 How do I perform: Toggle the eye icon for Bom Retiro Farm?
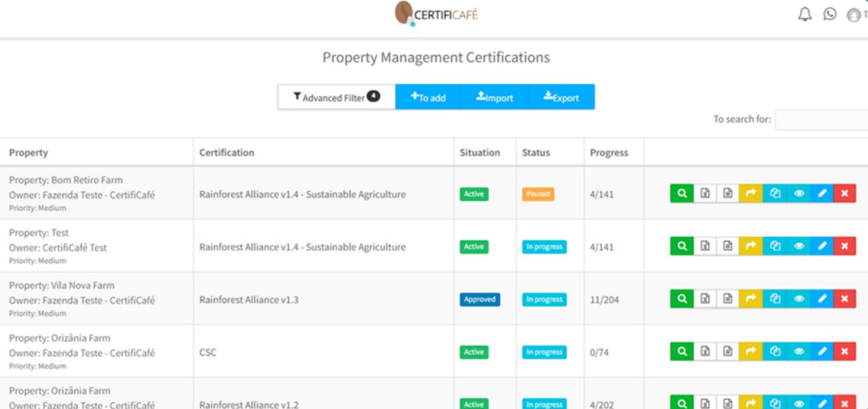coord(799,193)
